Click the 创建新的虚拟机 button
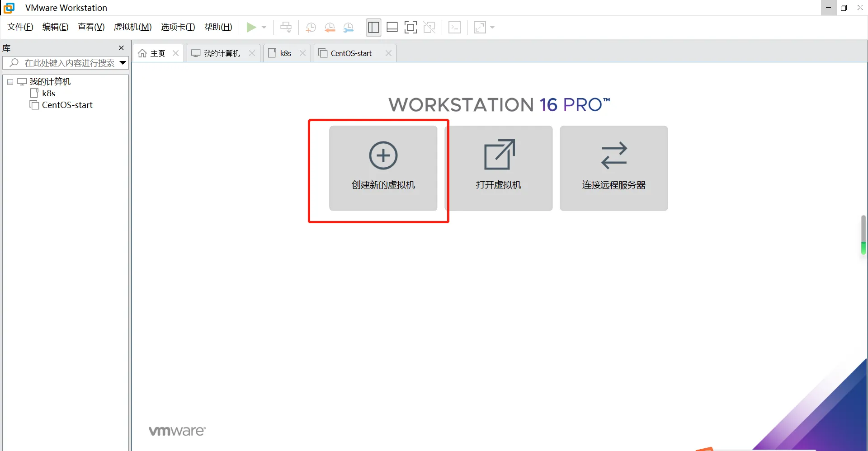 (383, 168)
